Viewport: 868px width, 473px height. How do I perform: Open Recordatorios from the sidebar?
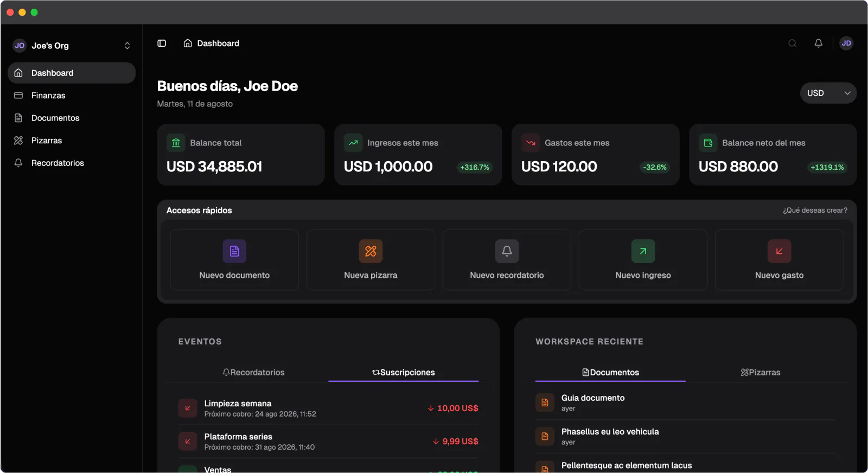(x=72, y=163)
